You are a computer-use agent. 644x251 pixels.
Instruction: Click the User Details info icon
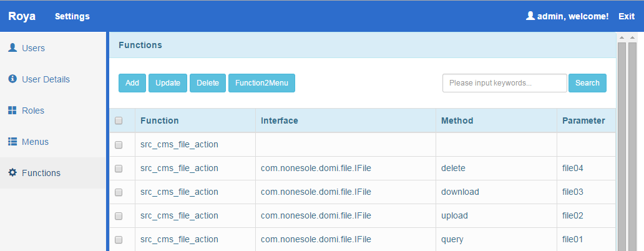[x=12, y=79]
